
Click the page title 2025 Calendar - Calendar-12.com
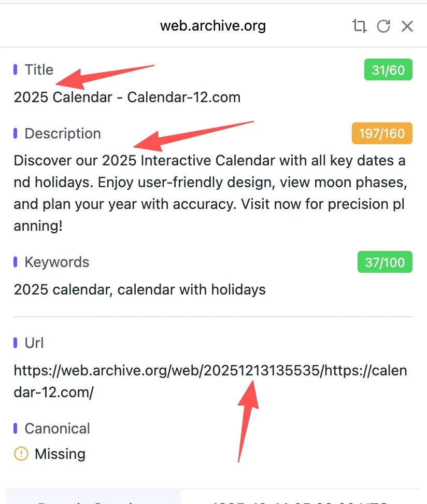click(x=127, y=97)
